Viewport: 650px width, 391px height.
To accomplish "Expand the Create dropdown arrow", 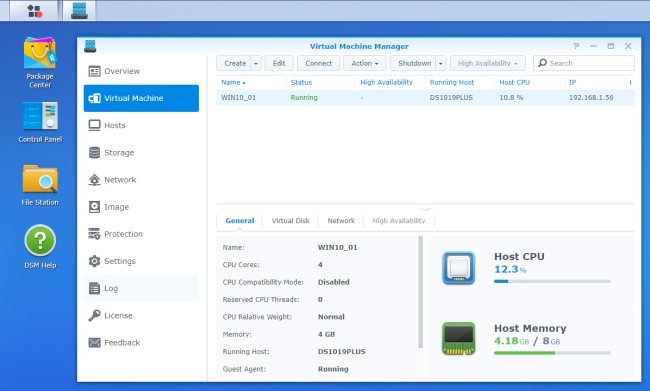I will pos(256,63).
